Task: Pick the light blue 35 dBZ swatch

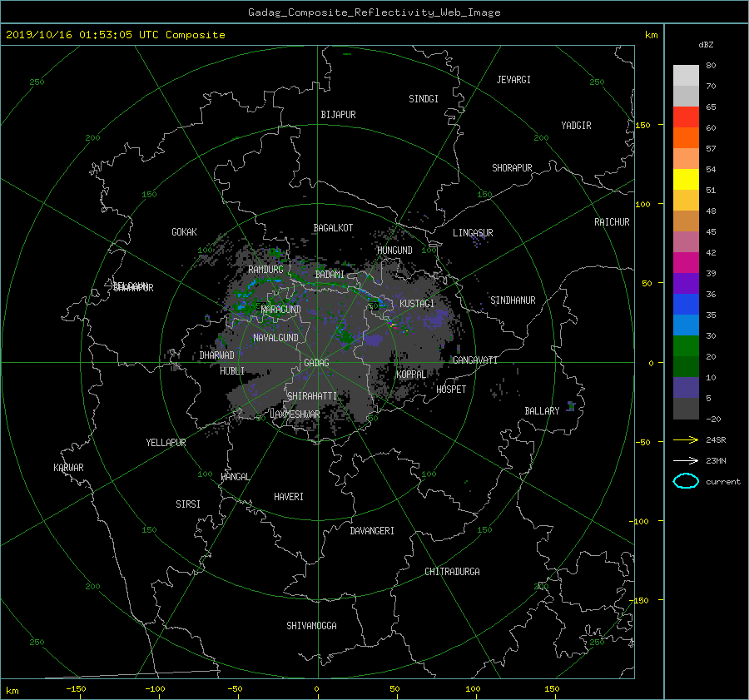Action: coord(686,325)
